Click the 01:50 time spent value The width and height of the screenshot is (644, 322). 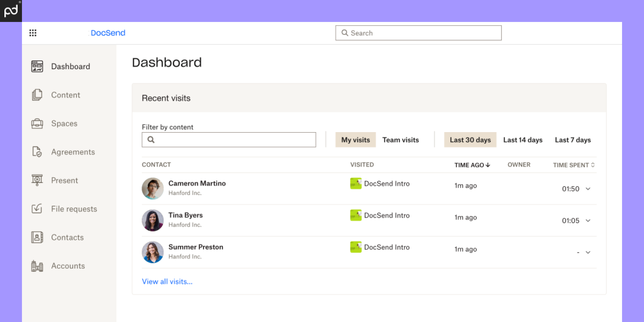(570, 189)
